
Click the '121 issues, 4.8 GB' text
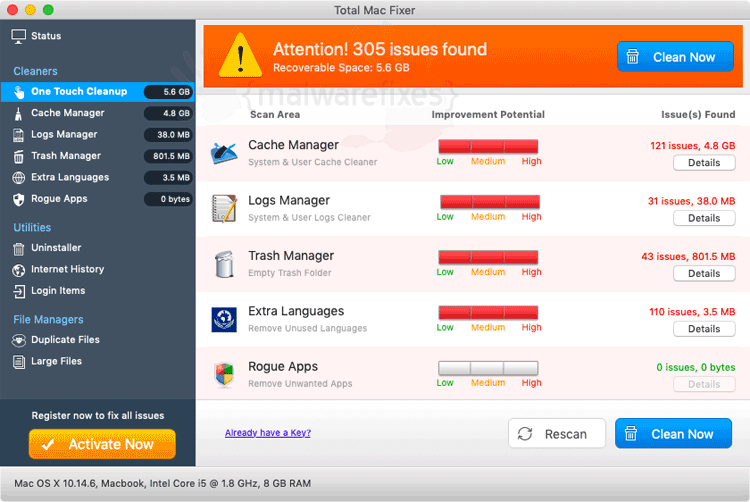point(693,146)
